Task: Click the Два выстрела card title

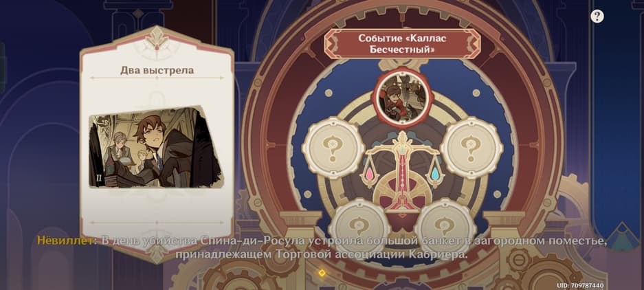Action: click(x=157, y=70)
